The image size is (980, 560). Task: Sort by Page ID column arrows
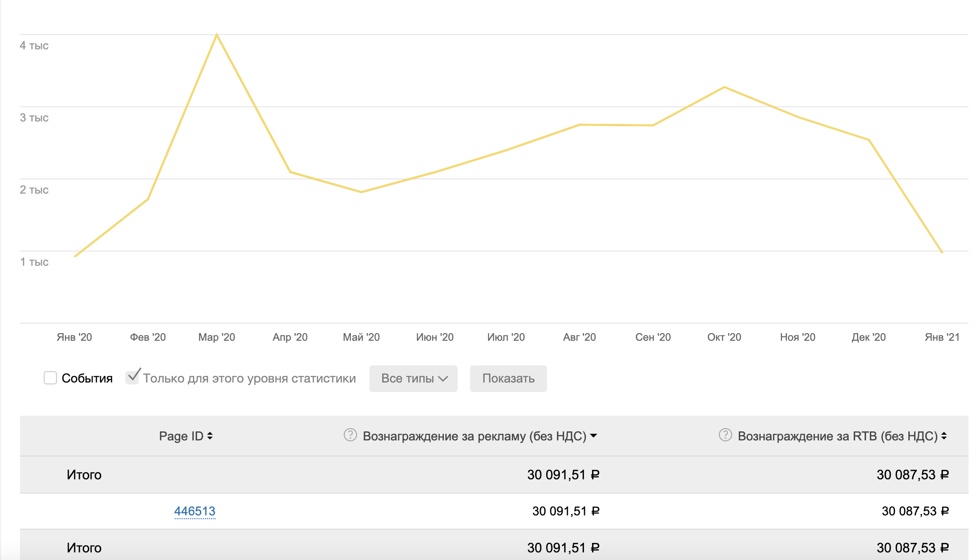click(x=210, y=436)
